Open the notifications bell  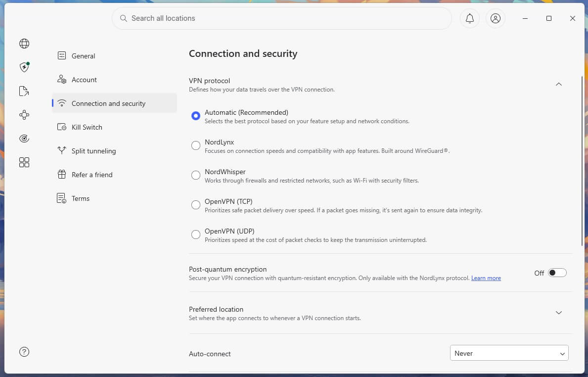click(469, 18)
